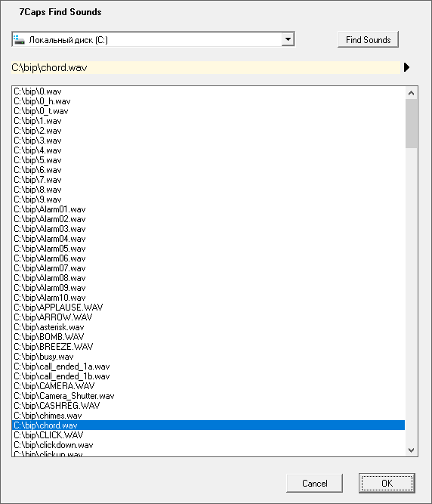
Task: Select C:\bip\Camera_Shutter.wav entry
Action: point(208,396)
